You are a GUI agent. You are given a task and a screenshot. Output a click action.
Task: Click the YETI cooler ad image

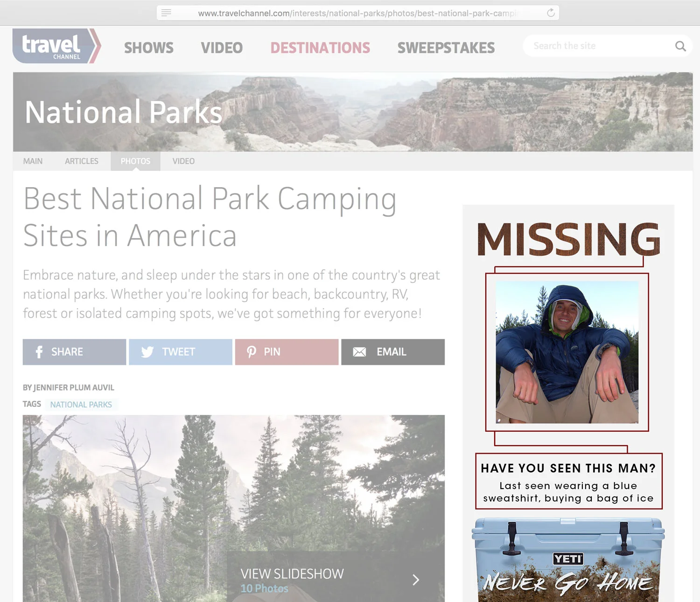pyautogui.click(x=568, y=559)
